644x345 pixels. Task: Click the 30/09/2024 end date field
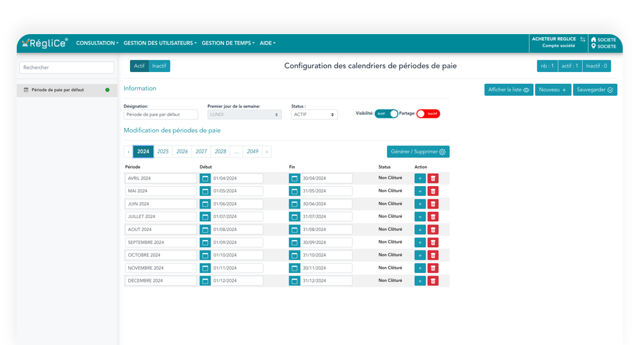pos(327,242)
